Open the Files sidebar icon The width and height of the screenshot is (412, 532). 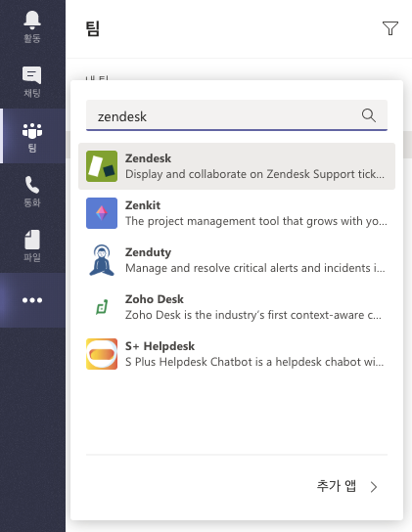[32, 240]
